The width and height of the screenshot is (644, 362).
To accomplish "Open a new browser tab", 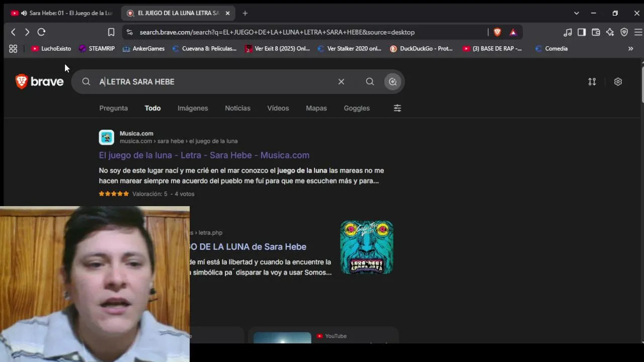I will (245, 13).
